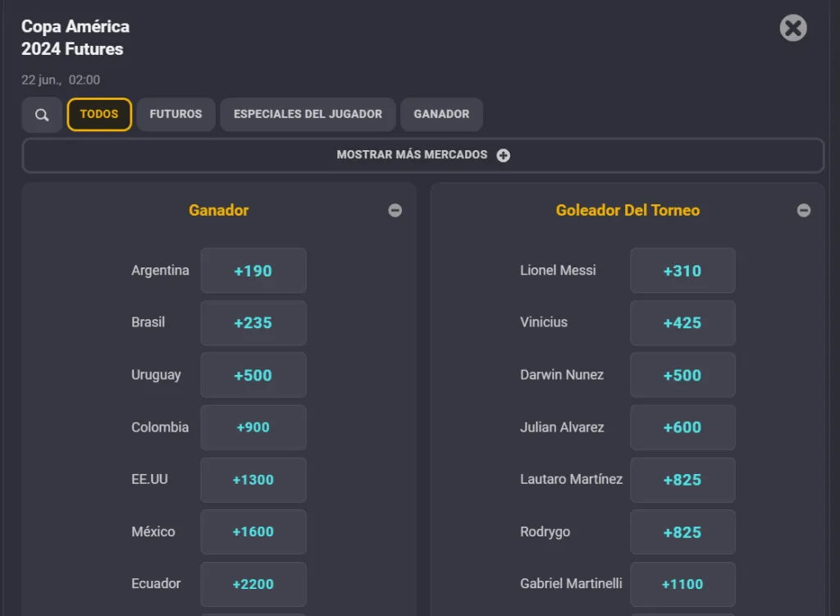Expand Mostrar Más Mercados

click(422, 155)
